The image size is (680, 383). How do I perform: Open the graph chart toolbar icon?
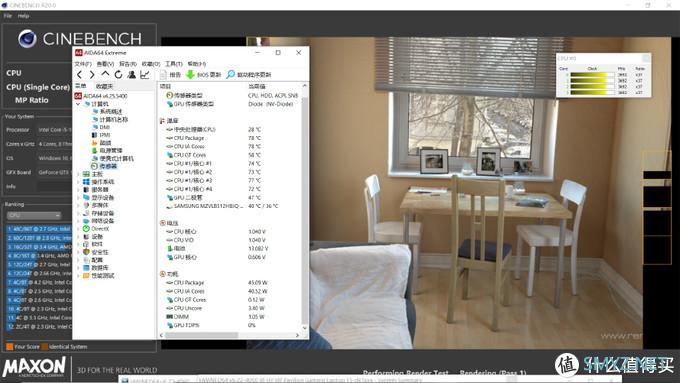145,75
